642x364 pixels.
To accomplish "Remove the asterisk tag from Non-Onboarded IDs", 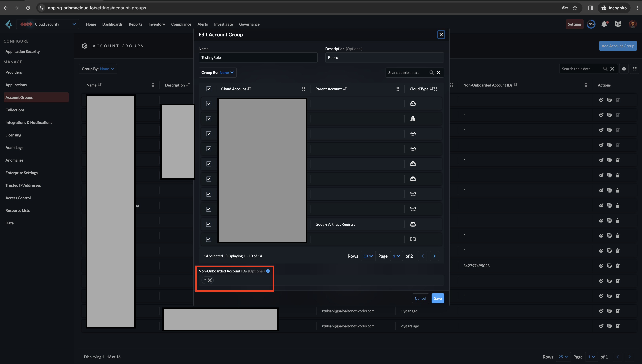I will coord(210,280).
